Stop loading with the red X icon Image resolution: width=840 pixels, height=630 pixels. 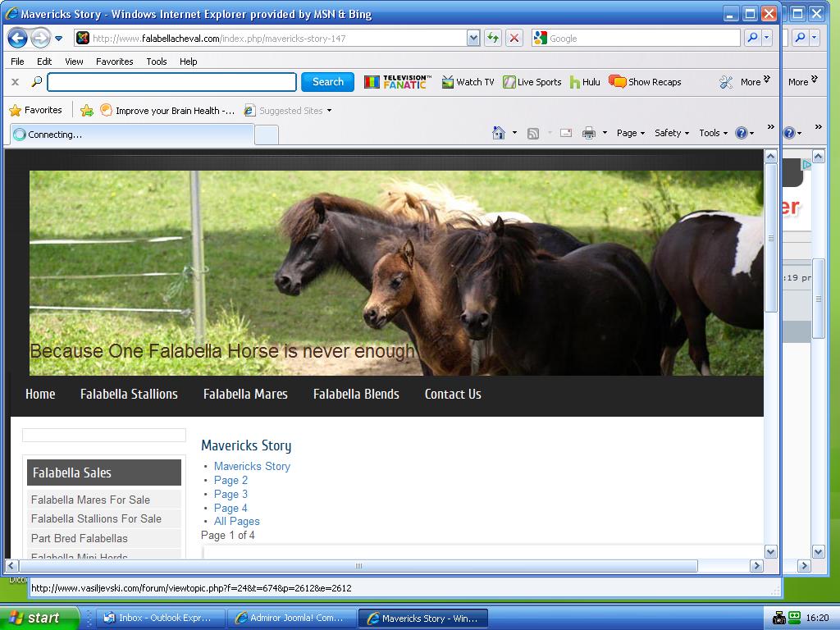coord(514,38)
